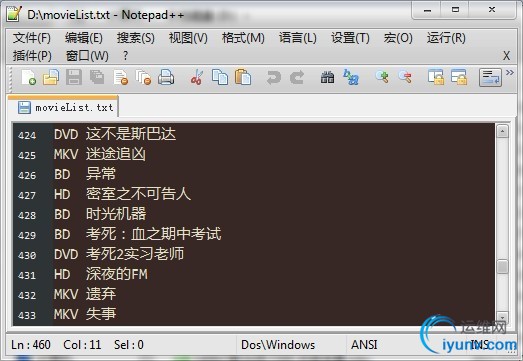Open a file with the folder icon

(51, 77)
